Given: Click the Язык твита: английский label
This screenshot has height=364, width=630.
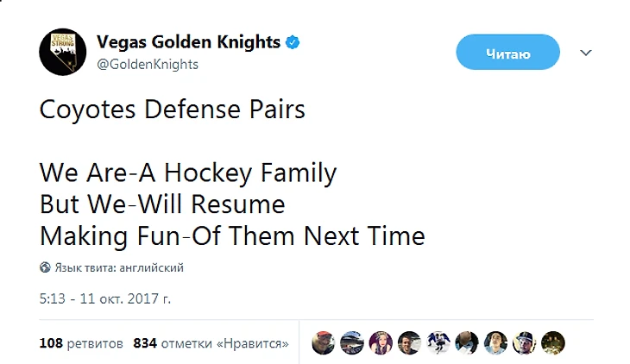Looking at the screenshot, I should pos(119,267).
